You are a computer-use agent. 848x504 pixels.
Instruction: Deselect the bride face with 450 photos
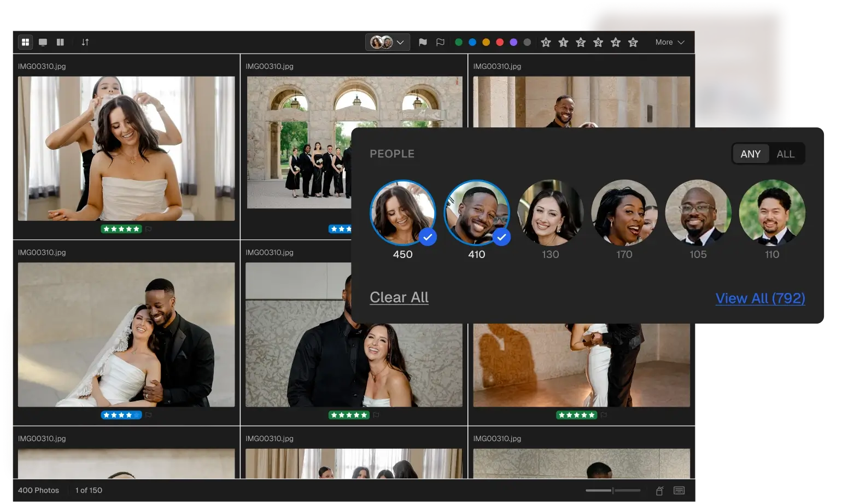403,213
